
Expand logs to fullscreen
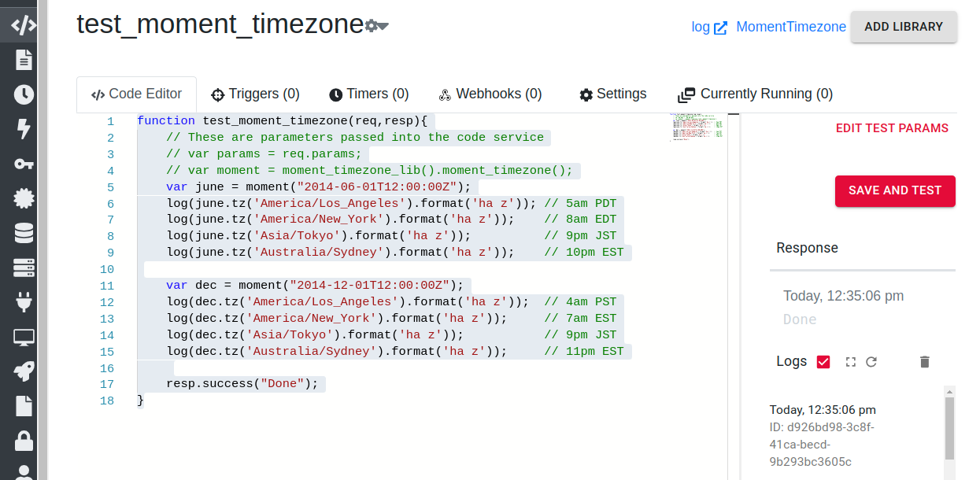pos(850,362)
